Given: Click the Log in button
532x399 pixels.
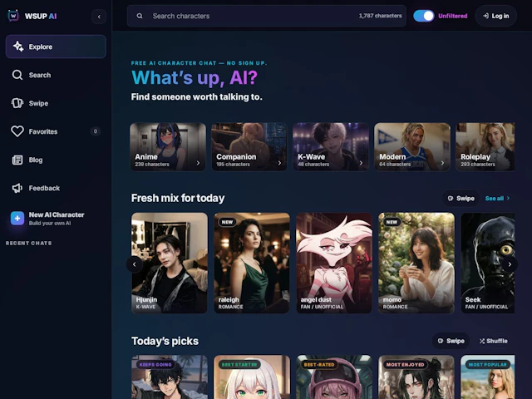Looking at the screenshot, I should pos(496,16).
